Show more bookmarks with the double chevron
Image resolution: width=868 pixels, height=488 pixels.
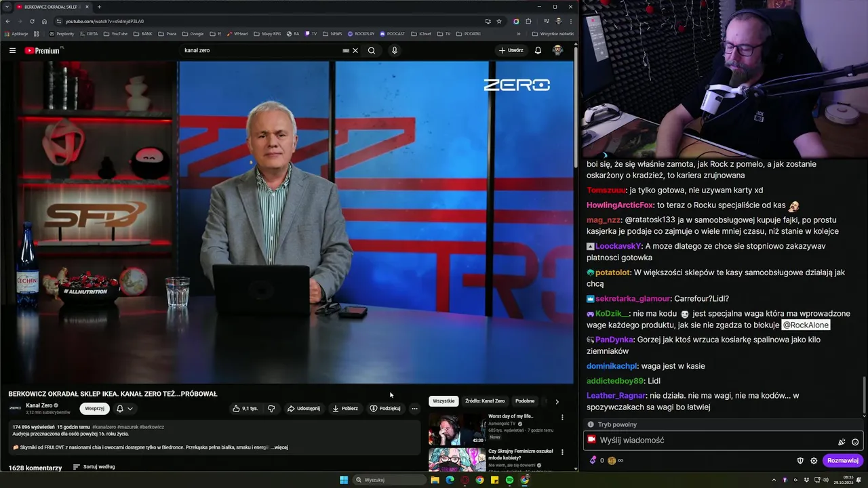[x=519, y=33]
